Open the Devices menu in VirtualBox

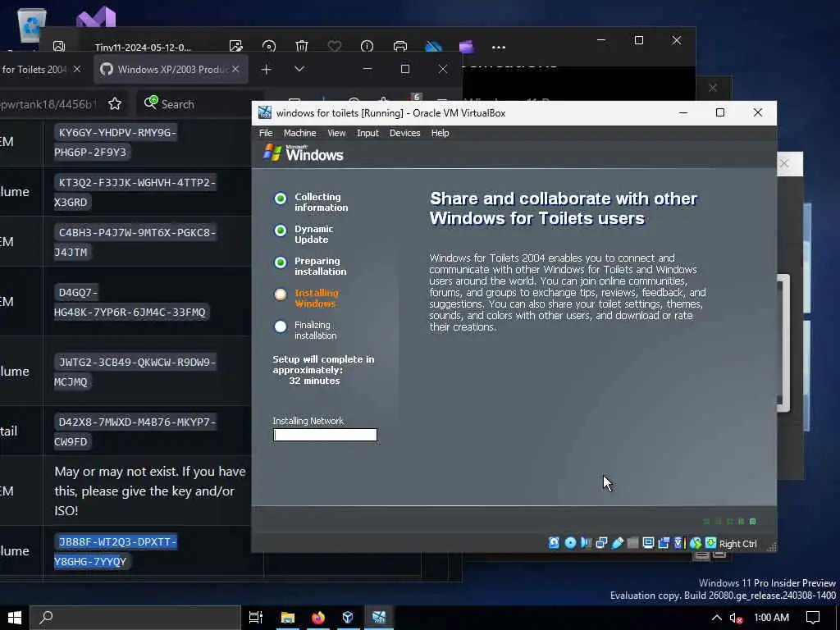[x=404, y=133]
